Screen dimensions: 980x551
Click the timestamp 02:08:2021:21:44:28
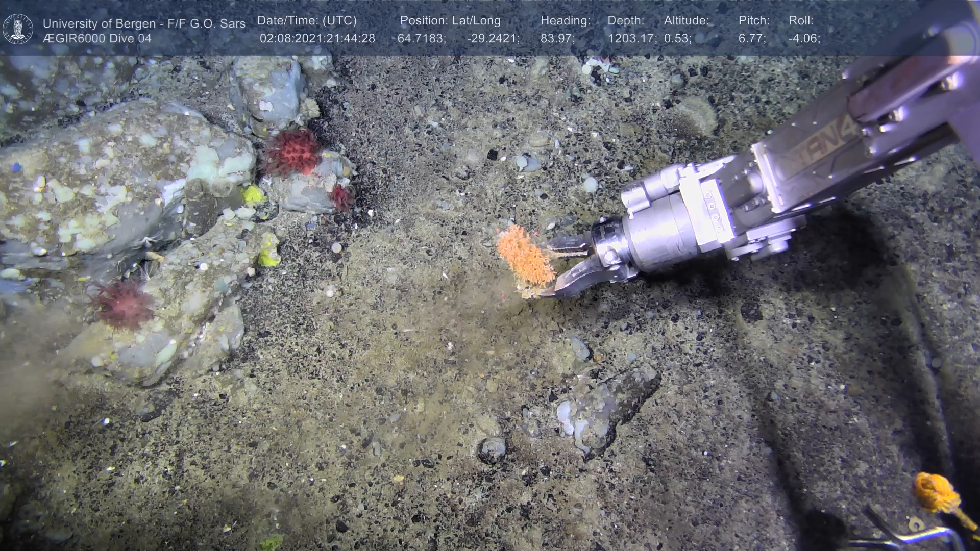[317, 39]
